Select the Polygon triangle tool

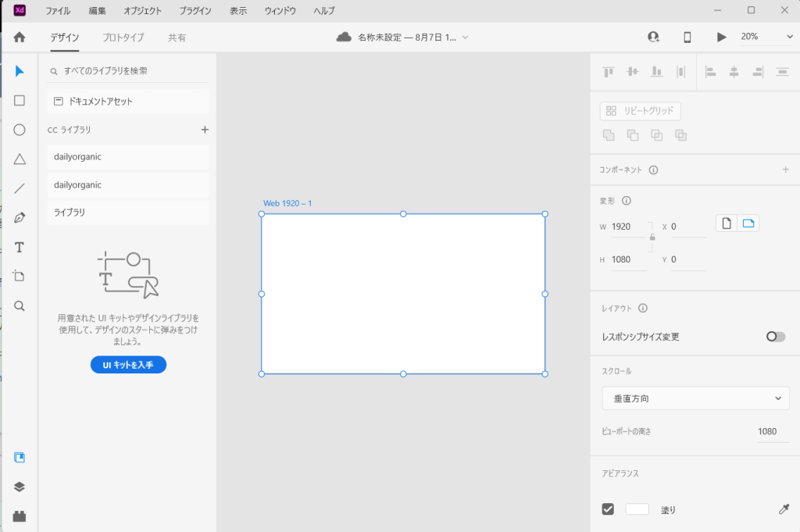pos(20,159)
